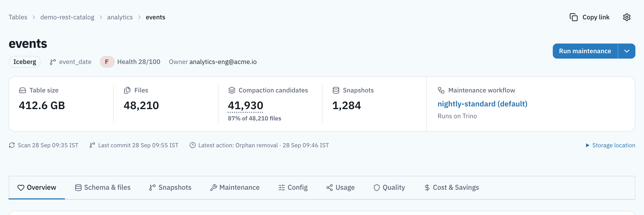
Task: Open the Maintenance tab
Action: click(235, 188)
